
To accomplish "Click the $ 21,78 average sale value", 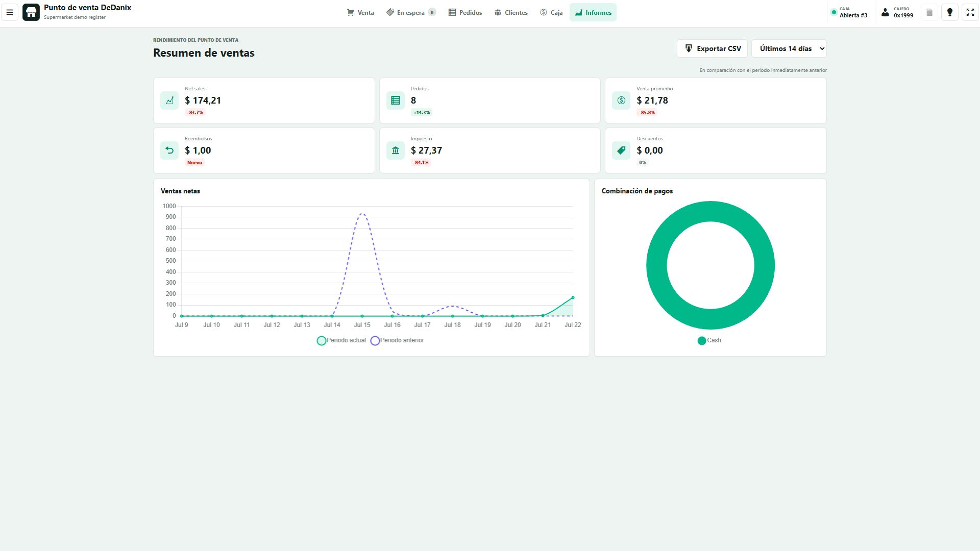I will pyautogui.click(x=652, y=101).
